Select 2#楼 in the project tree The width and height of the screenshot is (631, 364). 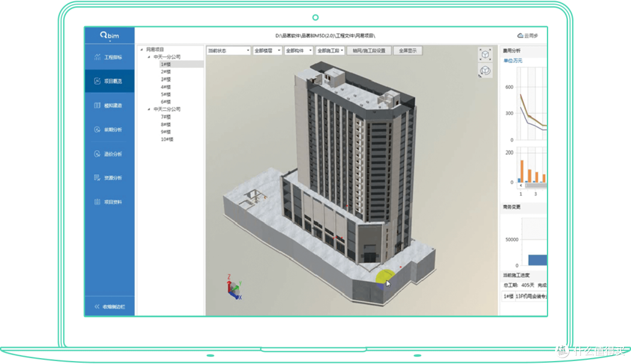click(166, 72)
